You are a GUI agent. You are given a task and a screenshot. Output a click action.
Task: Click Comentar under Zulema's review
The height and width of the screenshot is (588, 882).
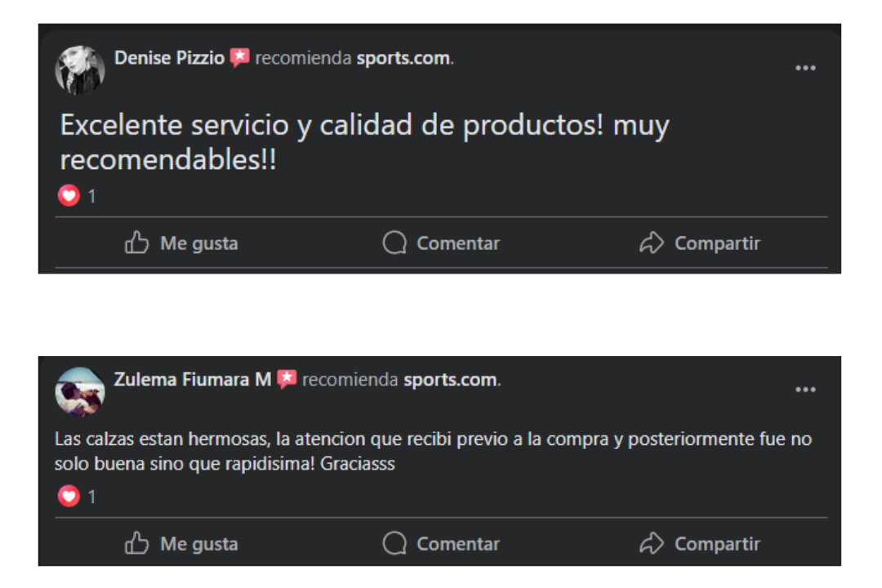pyautogui.click(x=441, y=544)
